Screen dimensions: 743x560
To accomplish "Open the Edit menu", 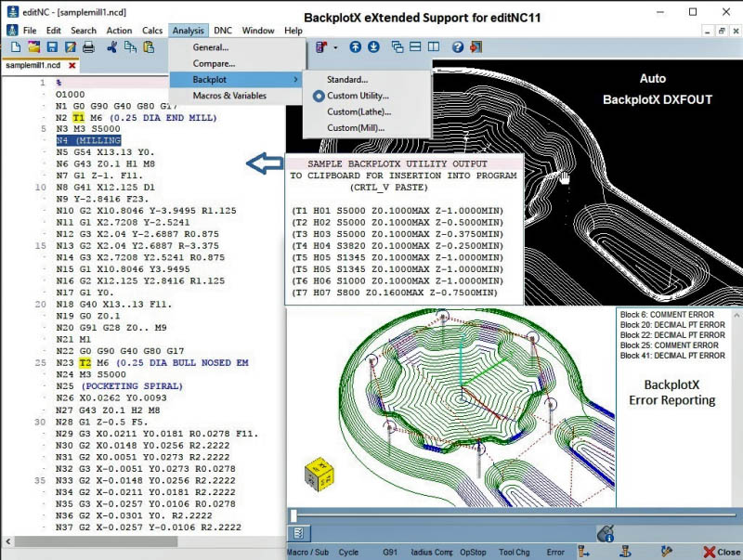I will pyautogui.click(x=53, y=31).
